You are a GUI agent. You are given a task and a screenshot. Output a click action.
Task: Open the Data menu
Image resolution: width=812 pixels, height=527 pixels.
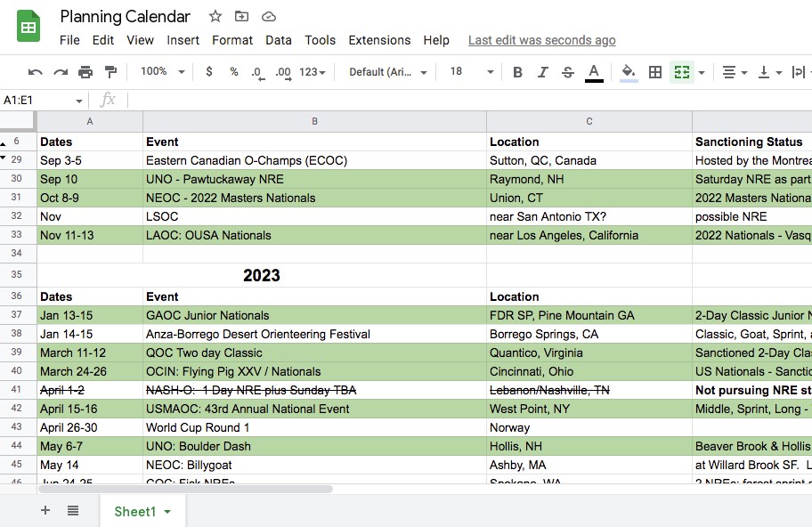[278, 40]
